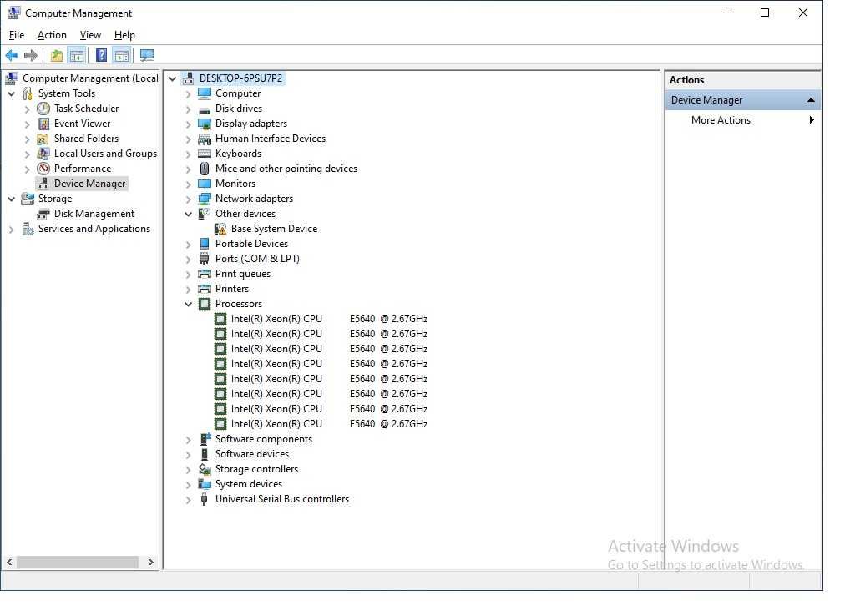Click the blue Help question mark icon
This screenshot has width=855, height=616.
pos(101,56)
